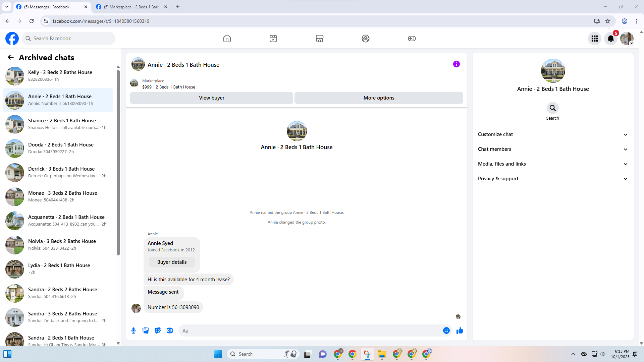Bookmark this page with star icon
This screenshot has width=644, height=362.
click(x=608, y=21)
